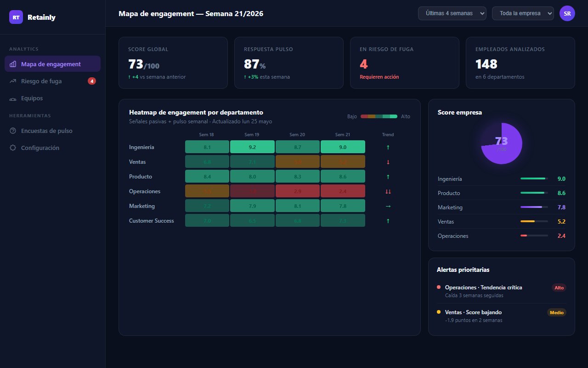The width and height of the screenshot is (588, 368).
Task: Open the Configuración gear icon
Action: [13, 148]
